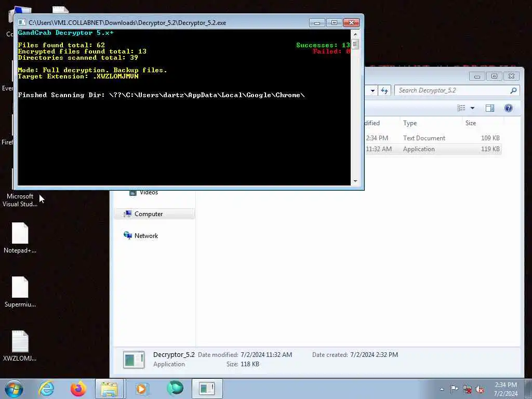Screen dimensions: 532x399
Task: Open the taskbar clock showing 2:34 PM
Action: click(x=506, y=389)
